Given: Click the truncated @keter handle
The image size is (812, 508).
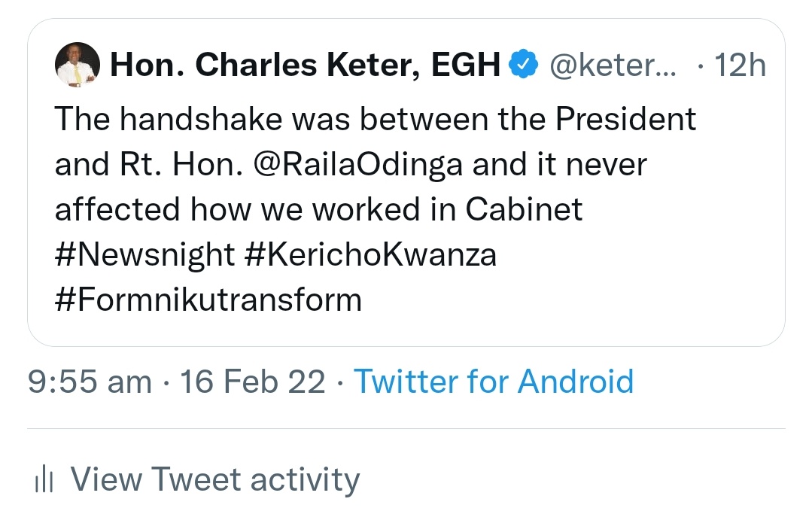Looking at the screenshot, I should [613, 66].
